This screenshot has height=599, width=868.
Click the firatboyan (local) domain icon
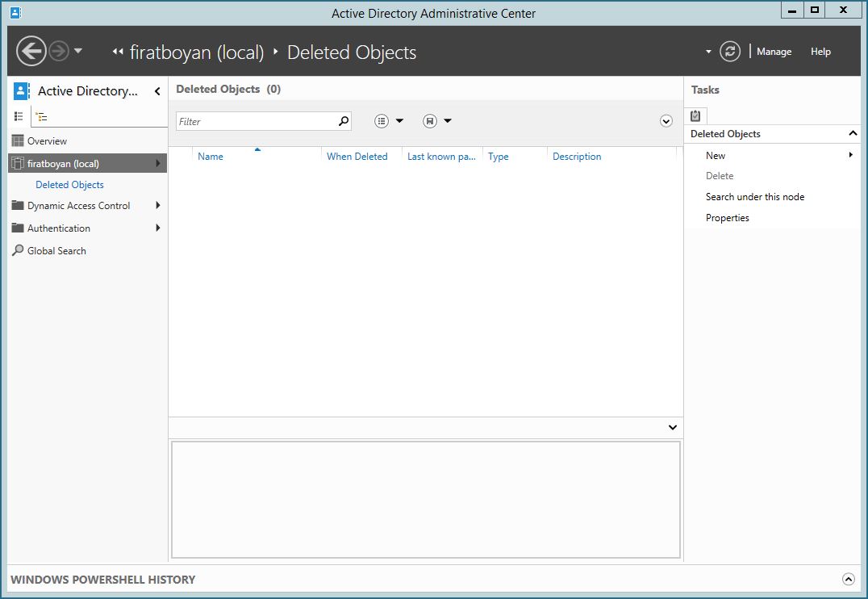(18, 163)
